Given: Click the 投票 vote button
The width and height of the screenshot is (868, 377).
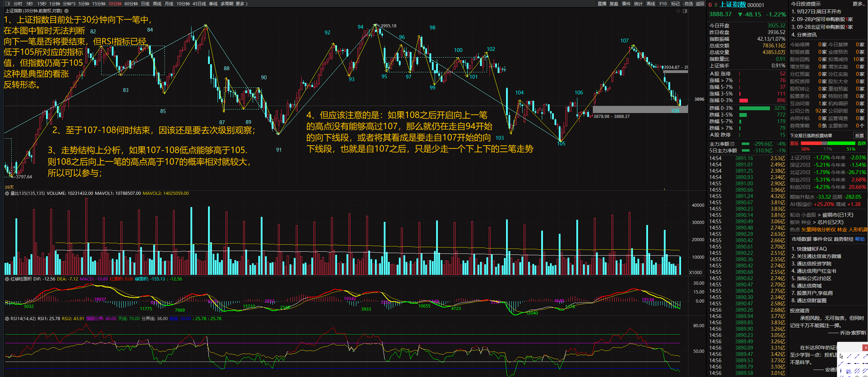Looking at the screenshot, I should [x=860, y=135].
